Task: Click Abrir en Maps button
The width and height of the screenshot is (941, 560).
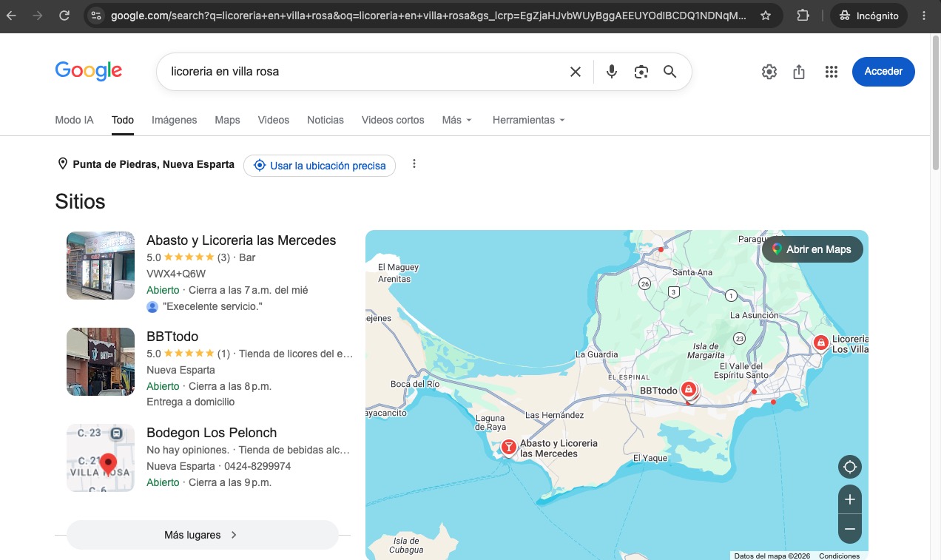Action: pyautogui.click(x=812, y=249)
